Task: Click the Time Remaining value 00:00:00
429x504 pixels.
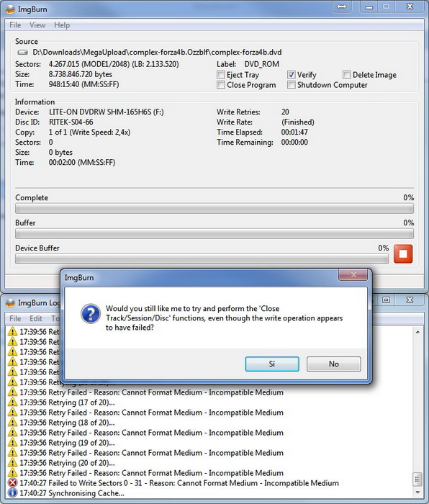Action: (294, 142)
